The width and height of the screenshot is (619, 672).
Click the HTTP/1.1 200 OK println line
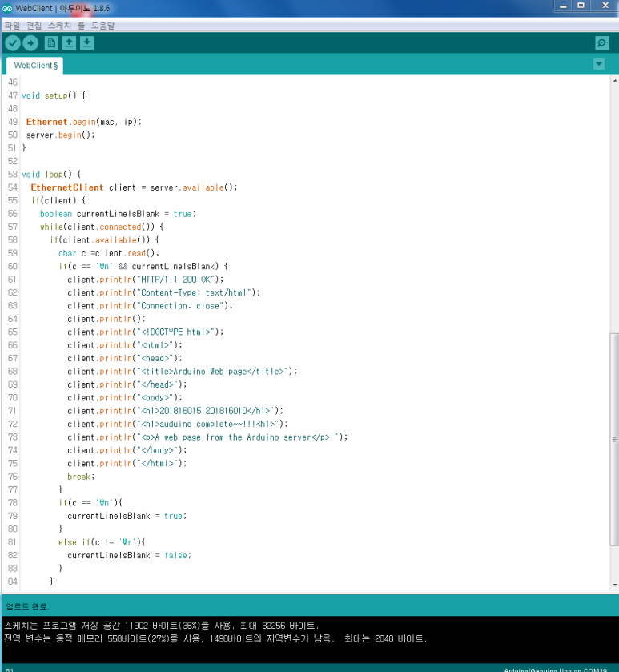pyautogui.click(x=146, y=280)
